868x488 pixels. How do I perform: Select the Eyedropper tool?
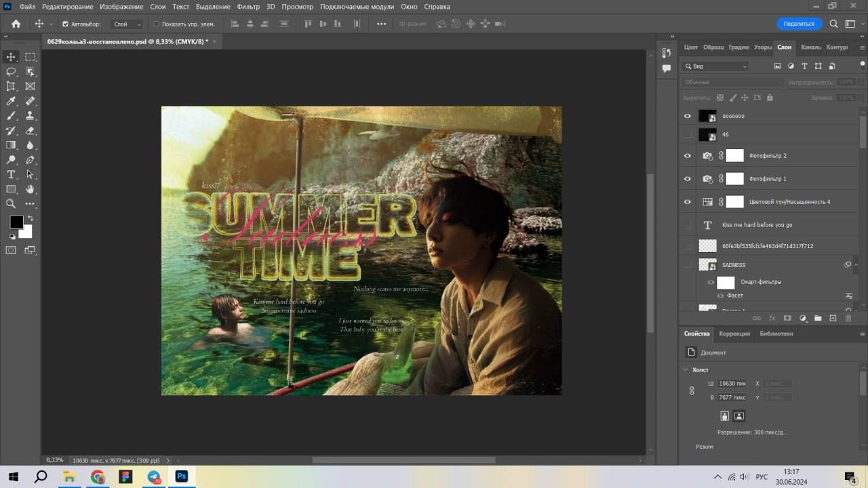click(11, 101)
